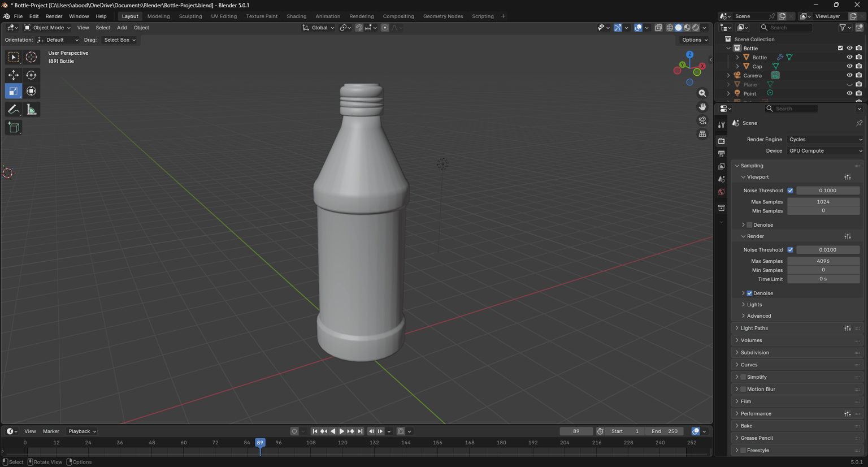This screenshot has height=467, width=868.
Task: Toggle render Noise Threshold checkbox
Action: click(x=791, y=250)
